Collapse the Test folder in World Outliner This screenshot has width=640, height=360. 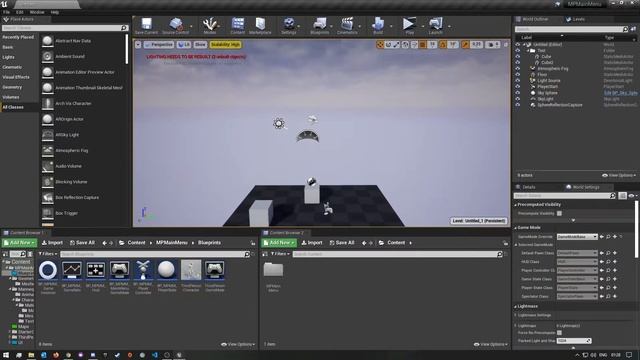(528, 51)
